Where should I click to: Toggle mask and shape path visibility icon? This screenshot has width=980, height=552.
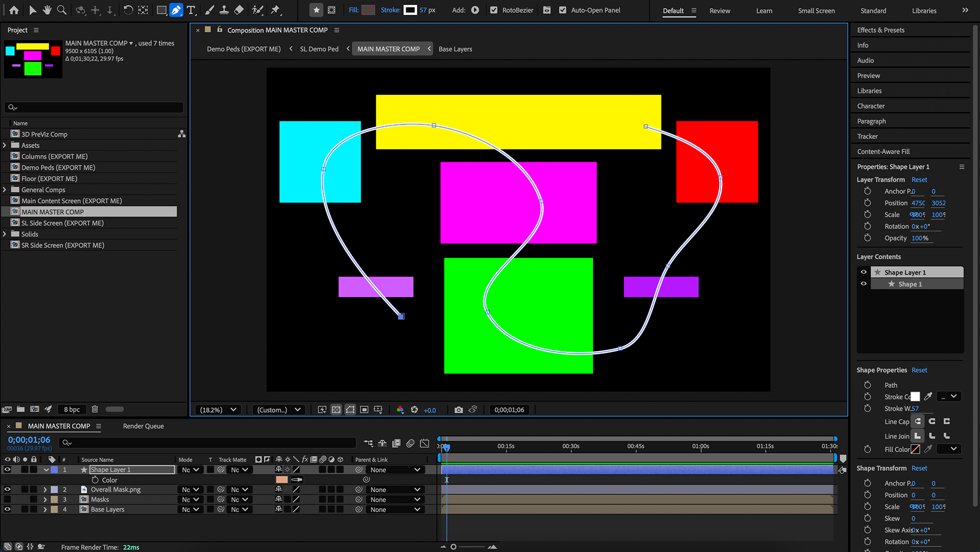(x=350, y=410)
